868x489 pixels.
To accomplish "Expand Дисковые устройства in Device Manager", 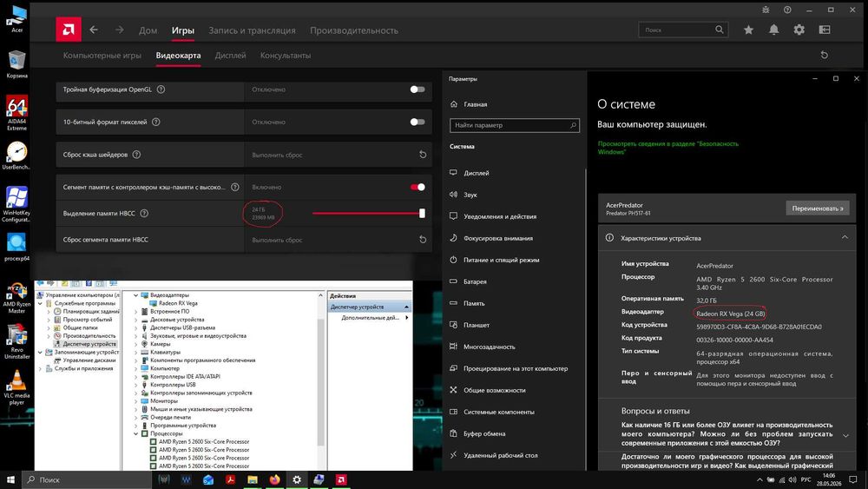I will (x=135, y=320).
